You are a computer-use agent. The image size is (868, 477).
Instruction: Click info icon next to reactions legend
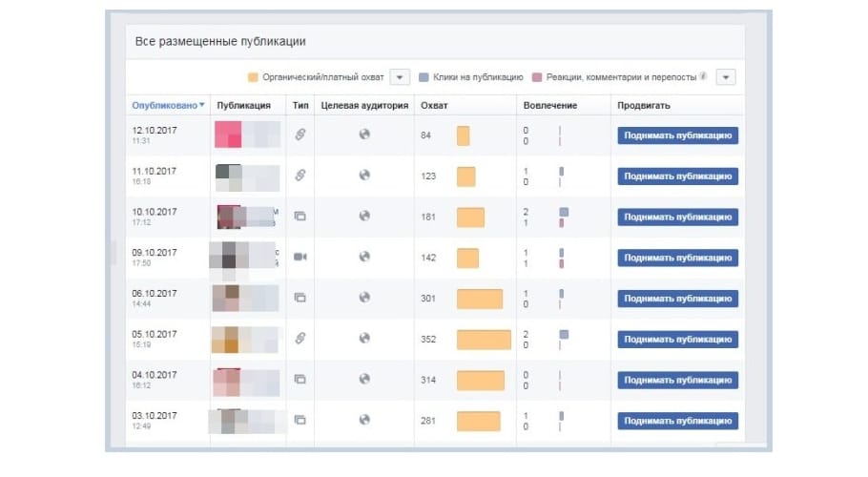click(703, 76)
